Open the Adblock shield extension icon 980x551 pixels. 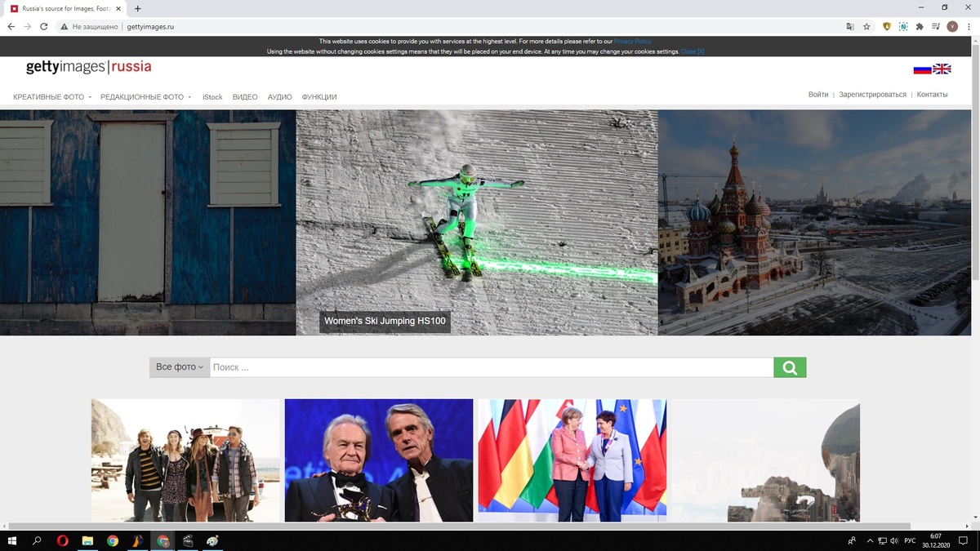tap(886, 25)
